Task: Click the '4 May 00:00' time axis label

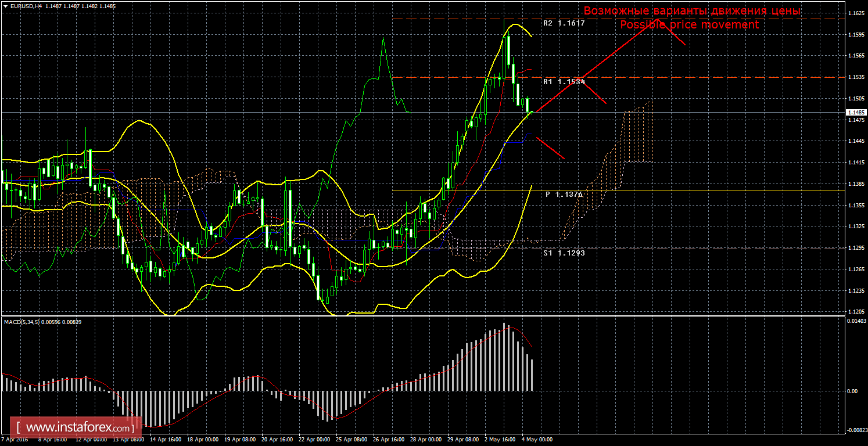Action: tap(537, 440)
